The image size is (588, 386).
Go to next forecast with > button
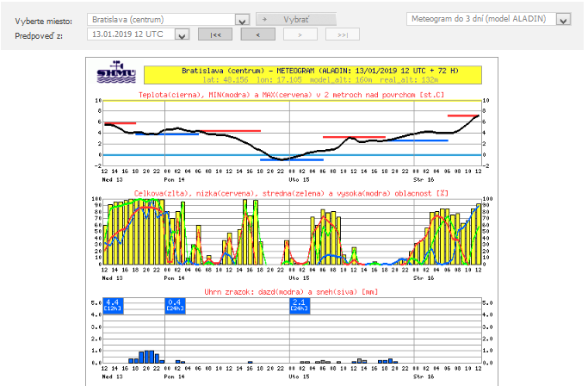[300, 34]
